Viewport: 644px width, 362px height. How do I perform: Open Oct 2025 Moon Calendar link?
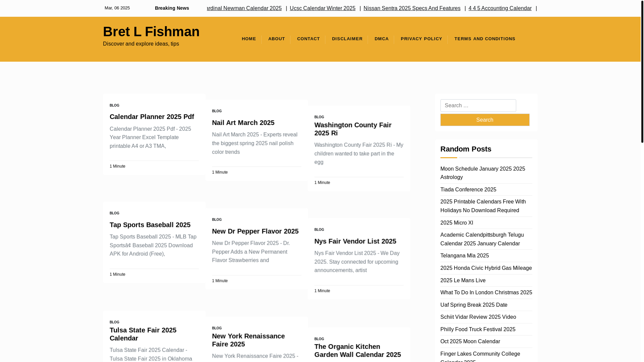[x=470, y=342]
